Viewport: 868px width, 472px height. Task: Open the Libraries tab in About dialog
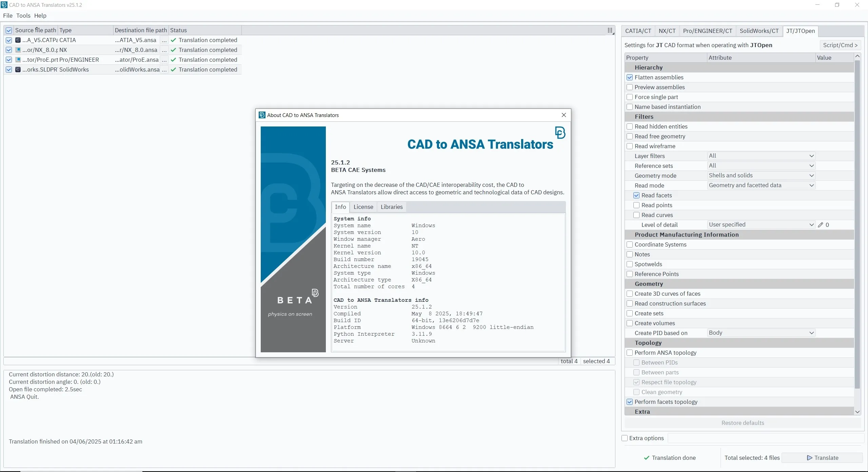click(391, 207)
